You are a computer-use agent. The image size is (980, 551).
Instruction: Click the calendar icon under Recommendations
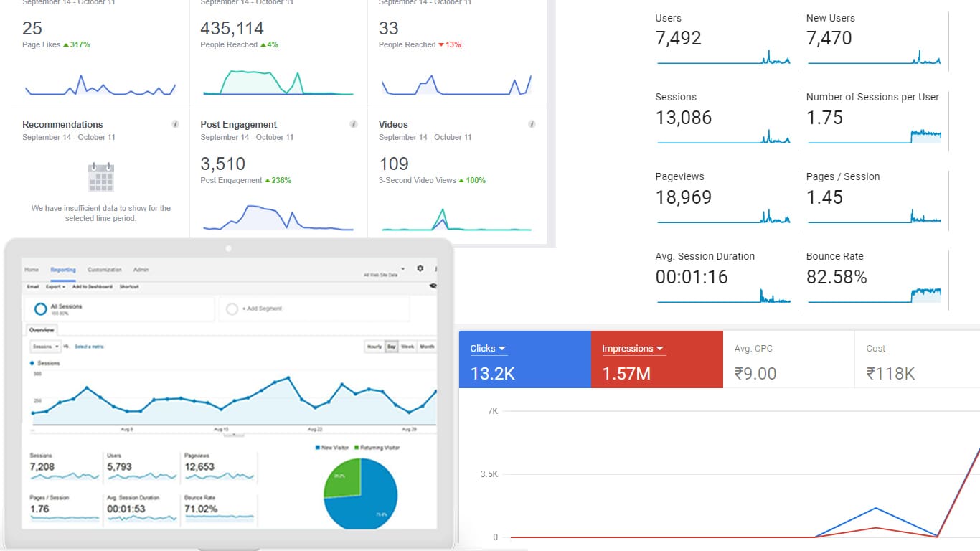(101, 176)
